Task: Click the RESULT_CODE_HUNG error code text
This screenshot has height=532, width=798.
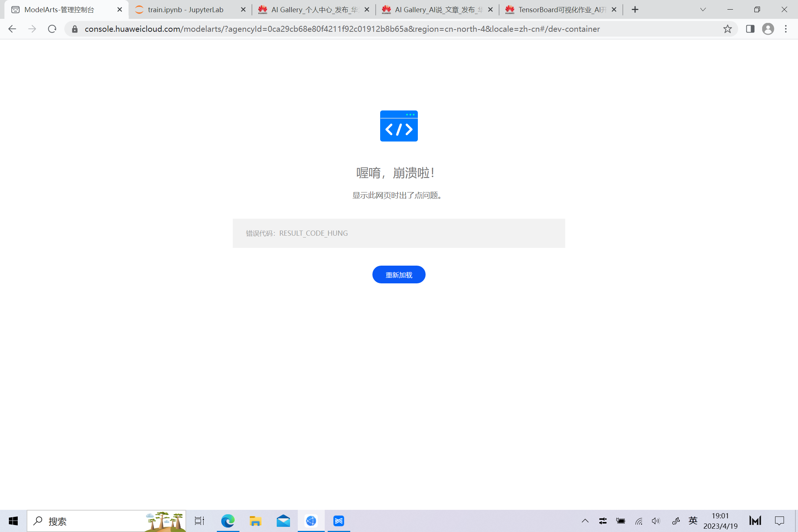Action: pyautogui.click(x=313, y=233)
